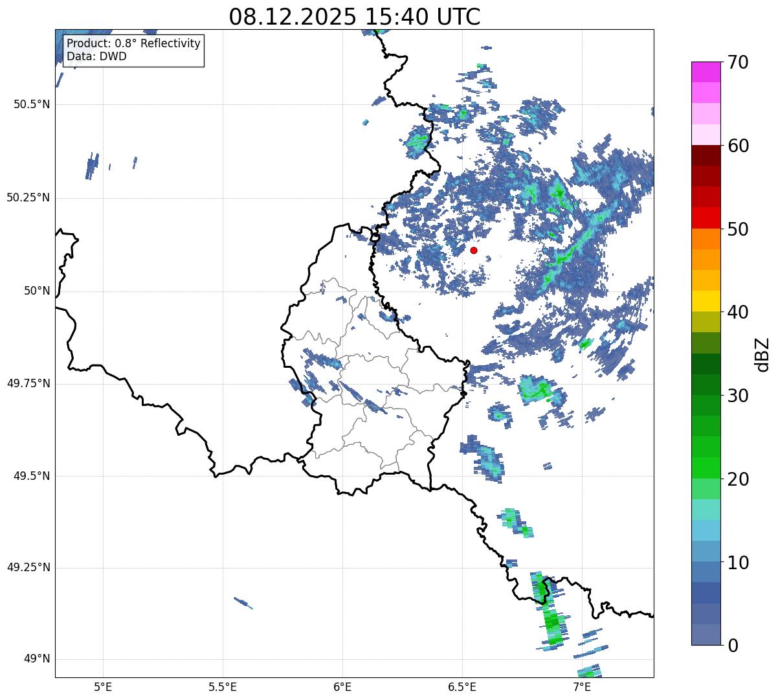Click the 5°E longitude axis label
The image size is (778, 700).
[103, 686]
